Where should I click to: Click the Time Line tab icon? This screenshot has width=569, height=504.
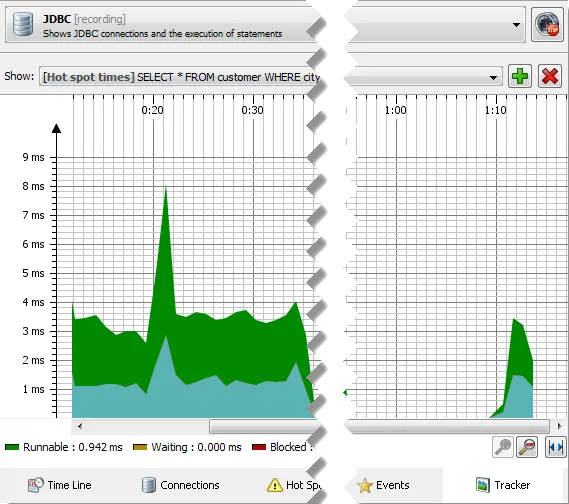[x=35, y=485]
